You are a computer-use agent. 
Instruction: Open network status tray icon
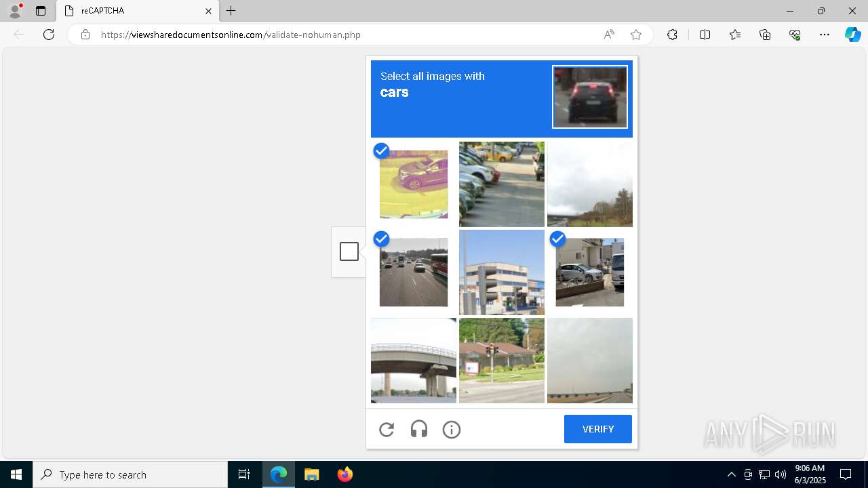pyautogui.click(x=764, y=474)
